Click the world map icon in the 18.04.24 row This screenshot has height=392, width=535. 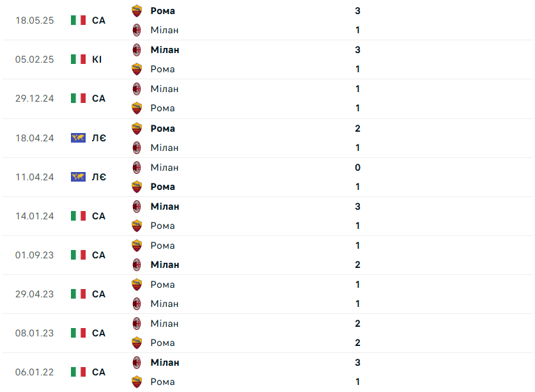(78, 137)
